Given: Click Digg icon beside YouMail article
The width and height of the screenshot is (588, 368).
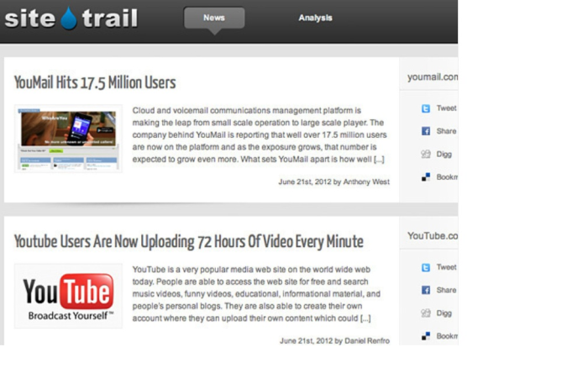Looking at the screenshot, I should point(426,155).
